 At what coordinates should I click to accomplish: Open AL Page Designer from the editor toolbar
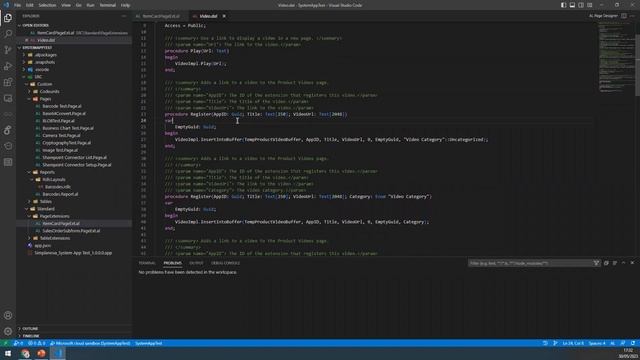[603, 16]
